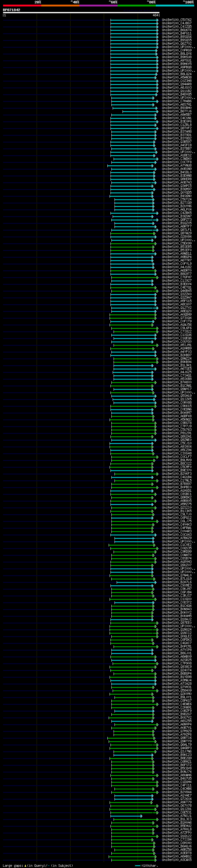Select the UniRef100_Q46B45 label
Image resolution: width=197 pixels, height=868 pixels.
[x=176, y=291]
